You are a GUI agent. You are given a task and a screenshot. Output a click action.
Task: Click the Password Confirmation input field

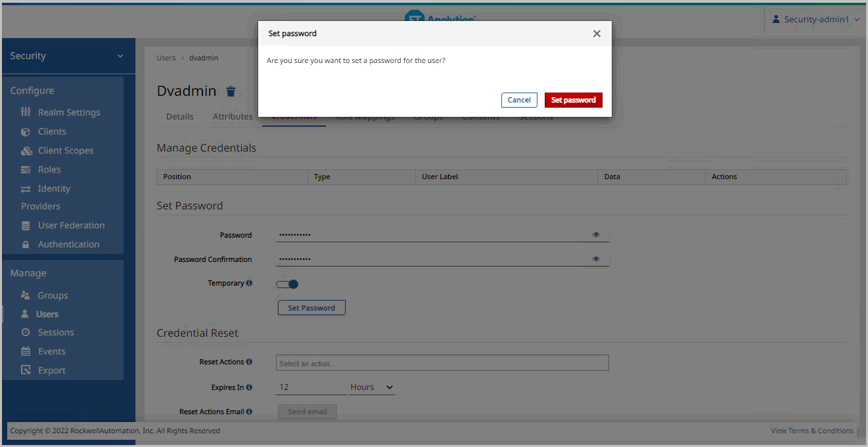(442, 259)
